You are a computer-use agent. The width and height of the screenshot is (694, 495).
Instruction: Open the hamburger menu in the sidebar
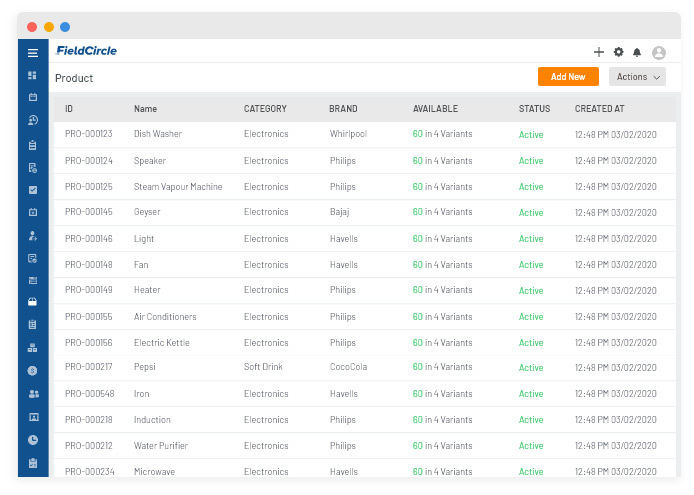(x=33, y=53)
